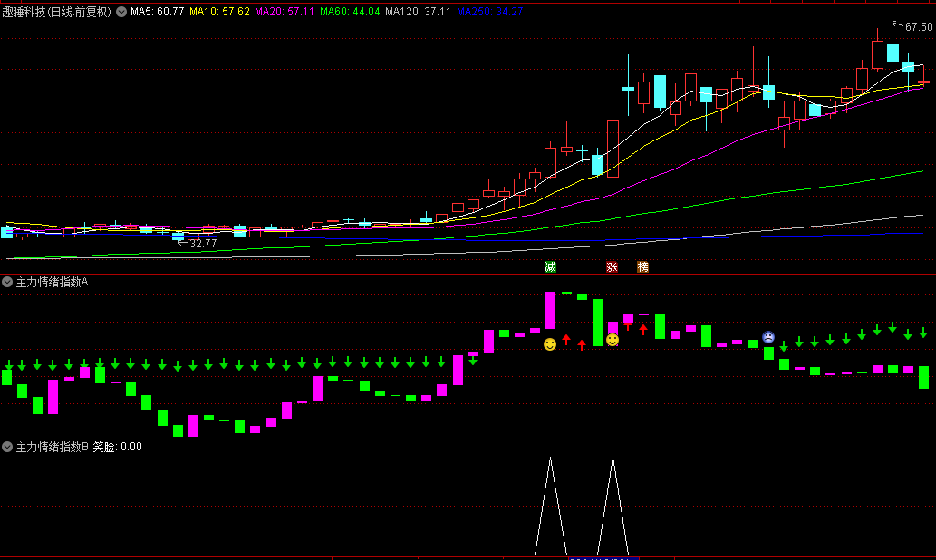This screenshot has height=560, width=936.
Task: Click the green MA60 indicator label
Action: tap(350, 12)
